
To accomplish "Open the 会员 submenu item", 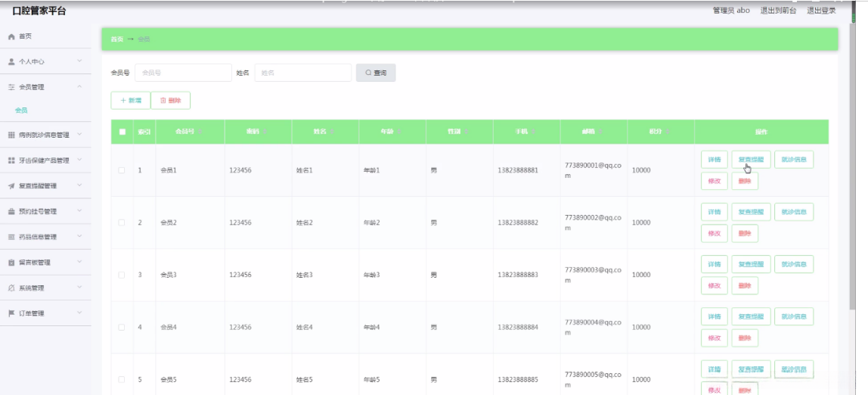I will [x=21, y=110].
